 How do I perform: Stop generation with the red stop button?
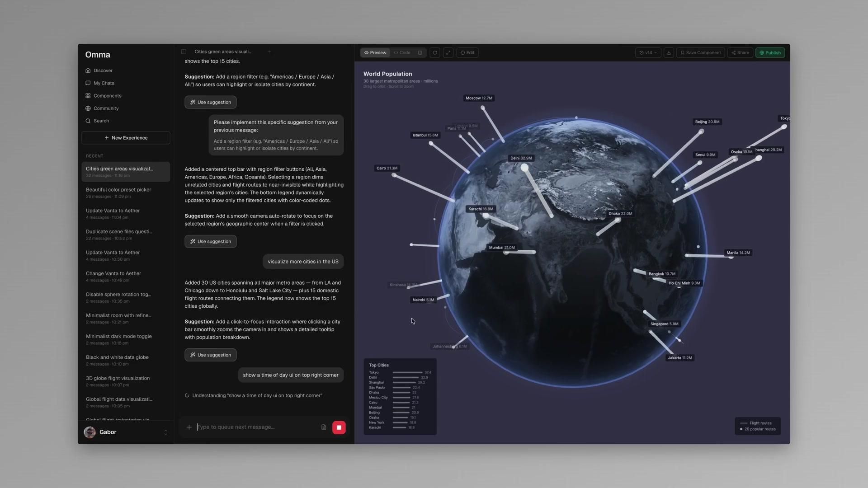point(339,427)
